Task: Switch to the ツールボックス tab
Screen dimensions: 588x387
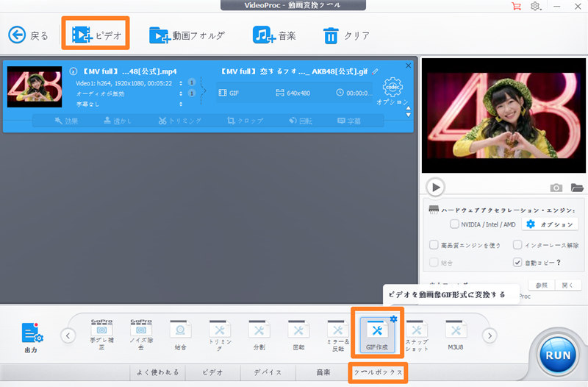Action: [x=378, y=372]
